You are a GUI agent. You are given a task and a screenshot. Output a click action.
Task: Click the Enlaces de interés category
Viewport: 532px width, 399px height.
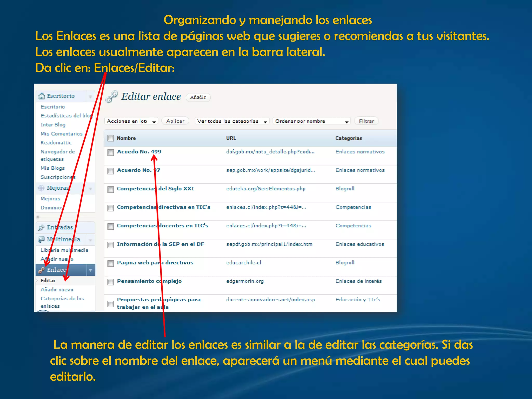click(x=359, y=281)
